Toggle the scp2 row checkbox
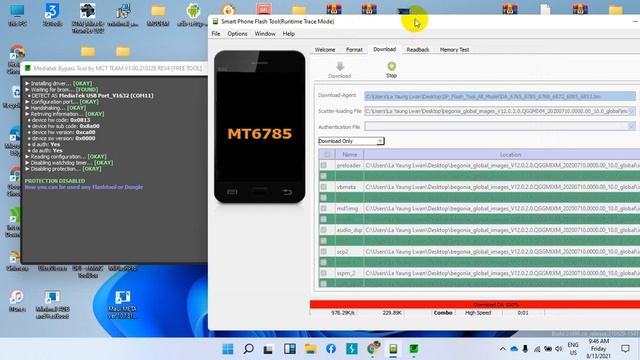Image resolution: width=640 pixels, height=360 pixels. (324, 252)
